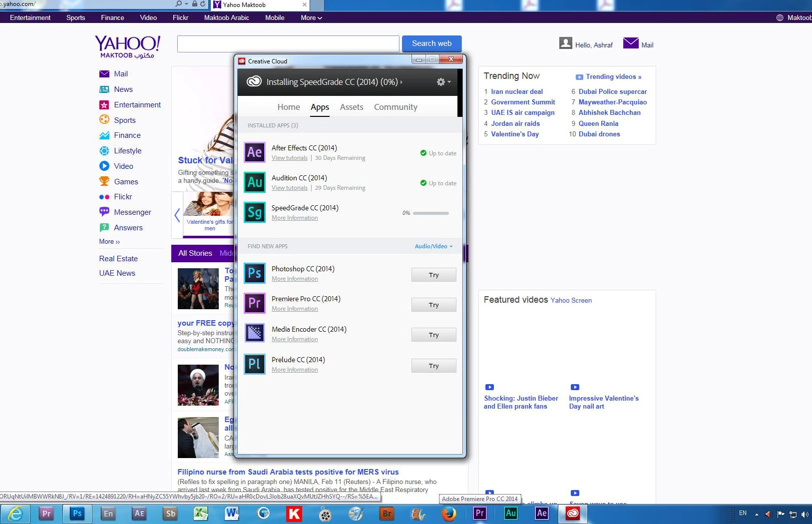Click the Search web button
This screenshot has height=524, width=812.
[x=431, y=43]
